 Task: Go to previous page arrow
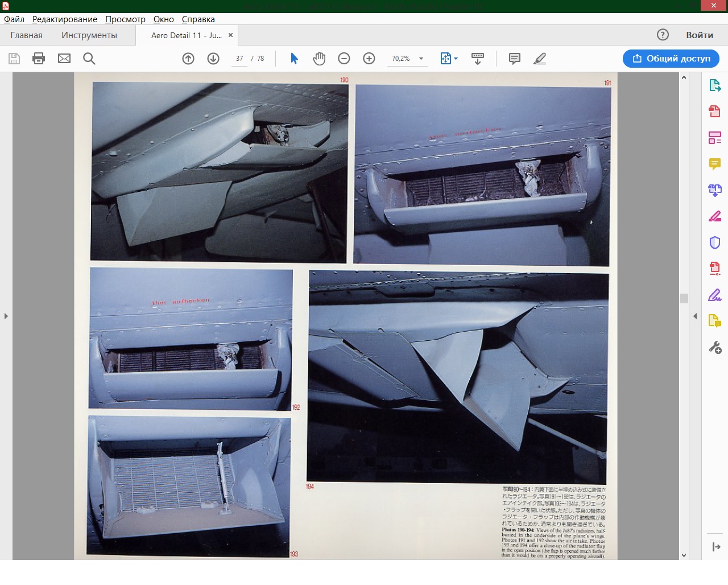click(188, 59)
